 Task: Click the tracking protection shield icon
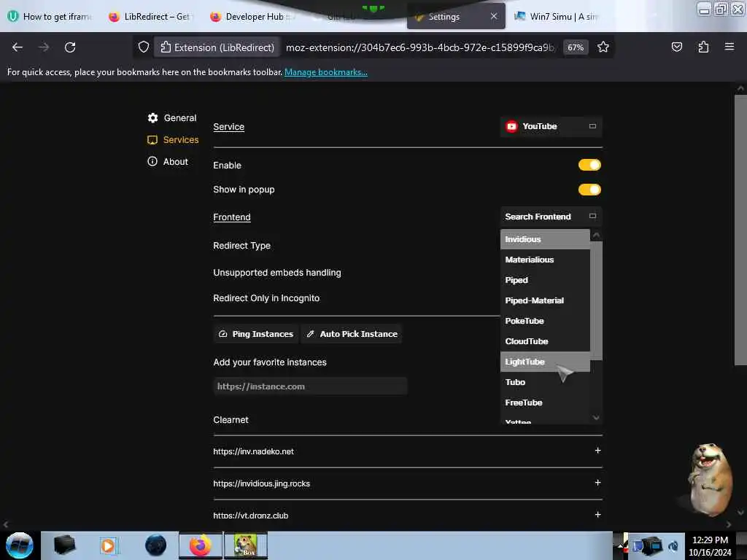144,47
